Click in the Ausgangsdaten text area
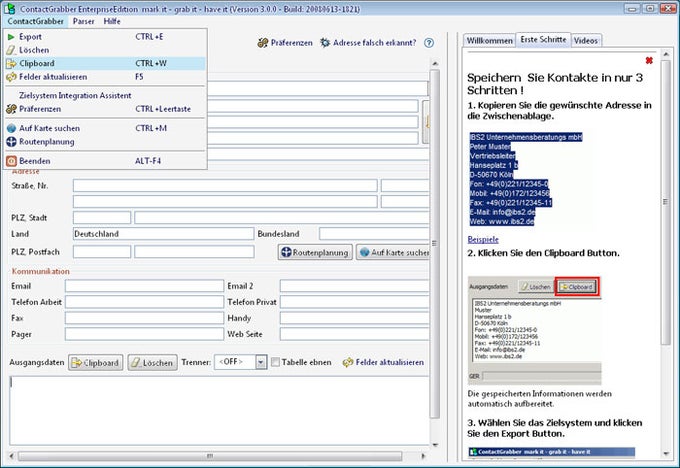 (219, 410)
